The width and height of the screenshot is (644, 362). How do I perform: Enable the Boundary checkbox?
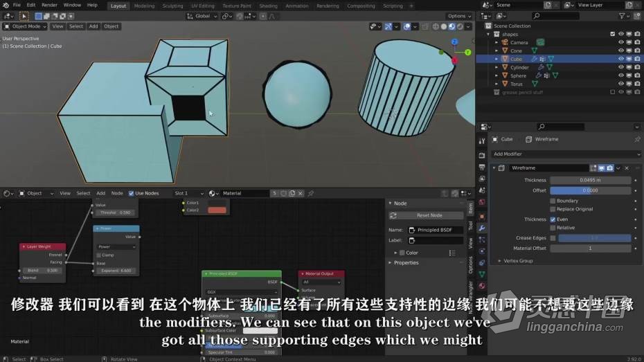click(x=553, y=201)
